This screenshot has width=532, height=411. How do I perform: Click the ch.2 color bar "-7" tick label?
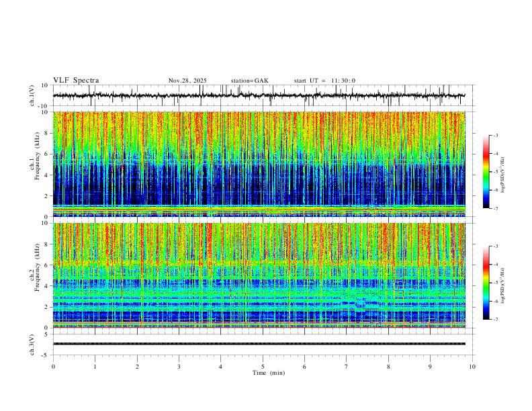(496, 319)
